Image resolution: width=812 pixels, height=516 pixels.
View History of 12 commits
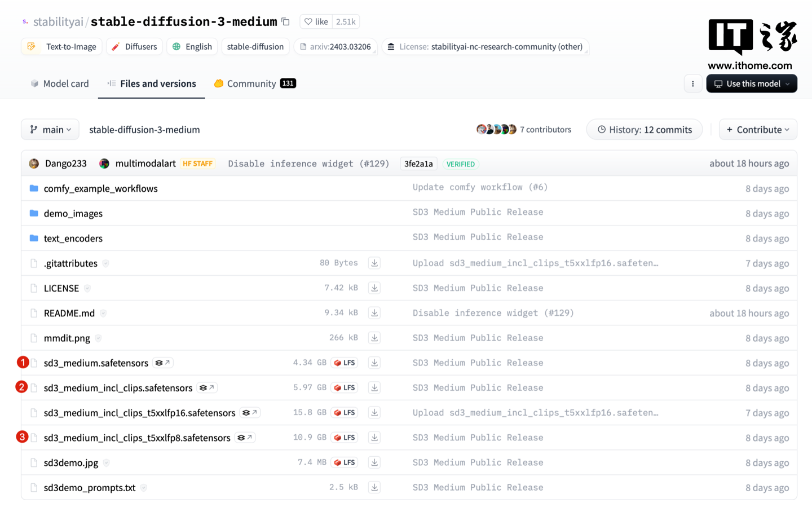[x=644, y=130]
